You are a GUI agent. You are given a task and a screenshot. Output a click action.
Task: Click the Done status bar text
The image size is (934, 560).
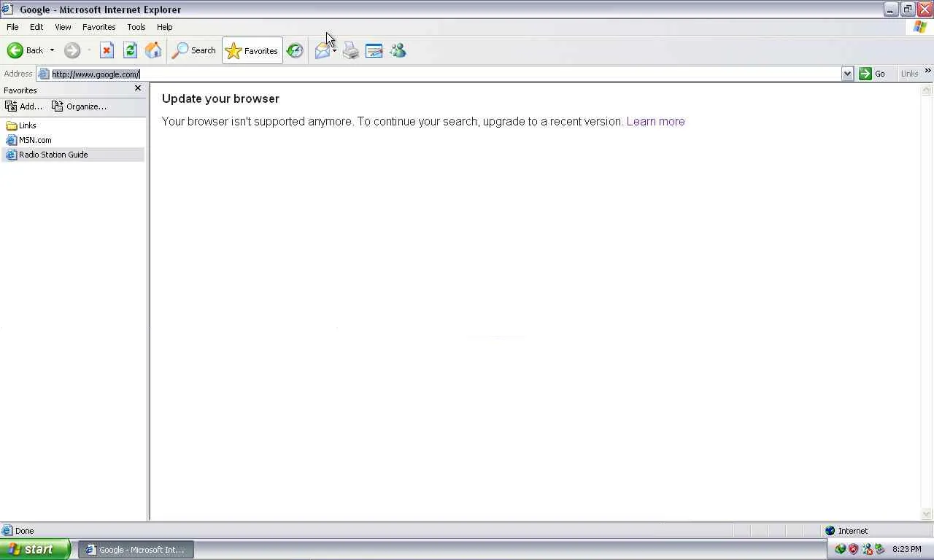(24, 531)
